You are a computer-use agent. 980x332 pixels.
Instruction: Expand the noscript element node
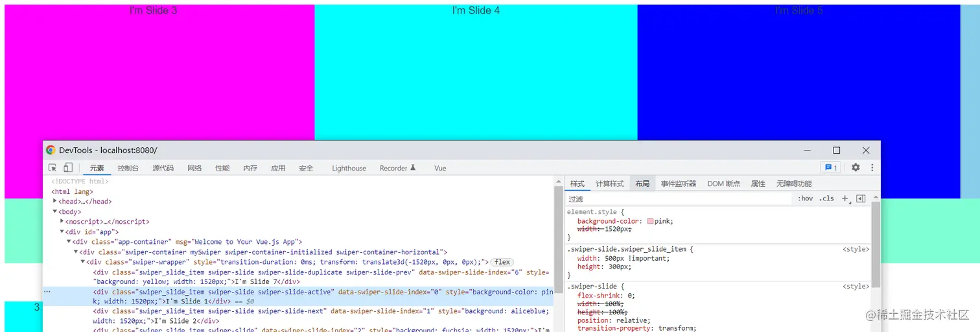(x=62, y=221)
